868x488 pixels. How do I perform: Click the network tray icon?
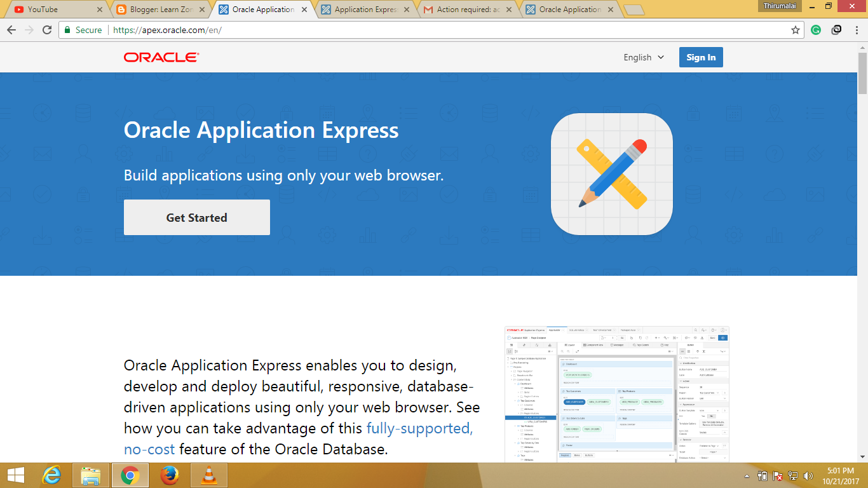[x=793, y=476]
